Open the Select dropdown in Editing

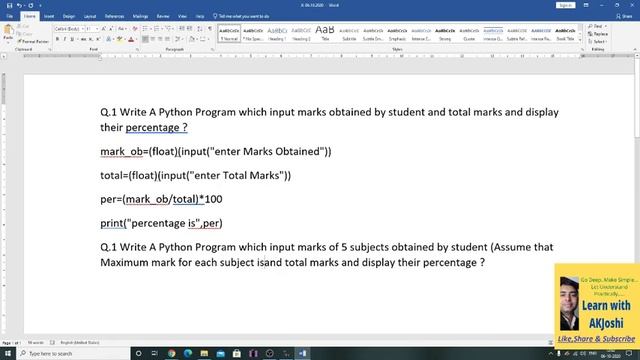click(597, 42)
